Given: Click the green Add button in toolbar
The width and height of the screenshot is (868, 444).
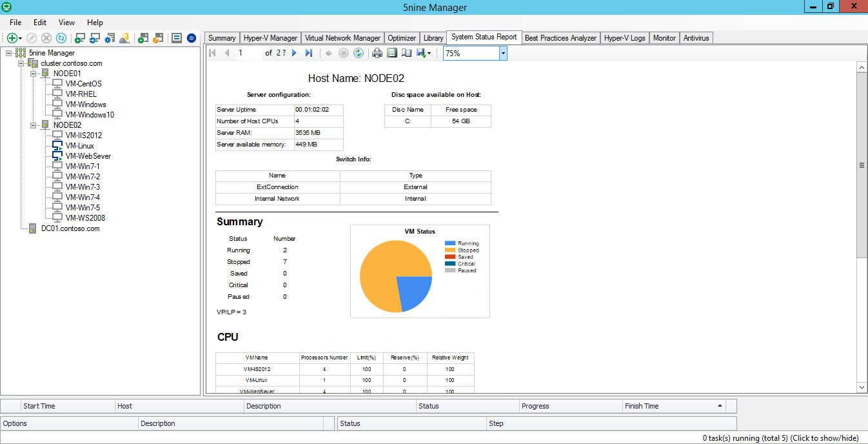Looking at the screenshot, I should pyautogui.click(x=12, y=38).
